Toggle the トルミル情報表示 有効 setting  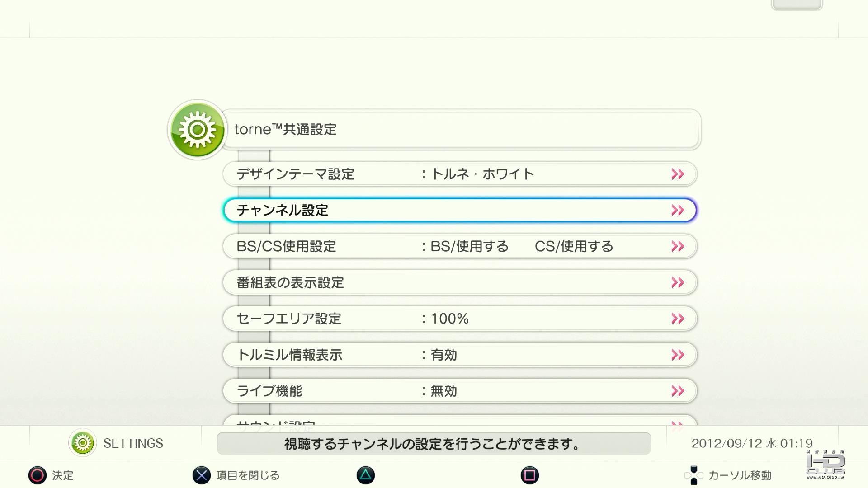tap(460, 355)
